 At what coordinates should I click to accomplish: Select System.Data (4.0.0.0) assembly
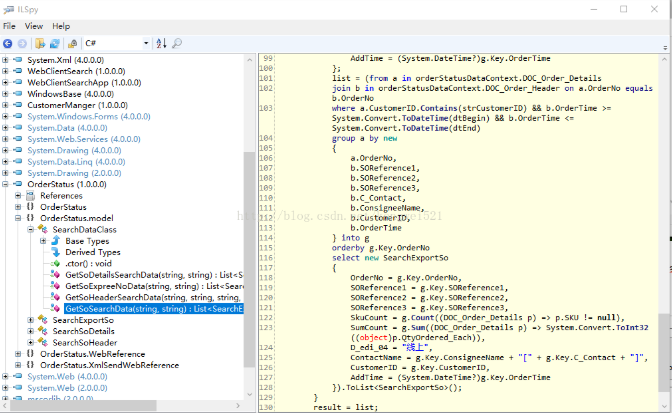click(x=67, y=128)
